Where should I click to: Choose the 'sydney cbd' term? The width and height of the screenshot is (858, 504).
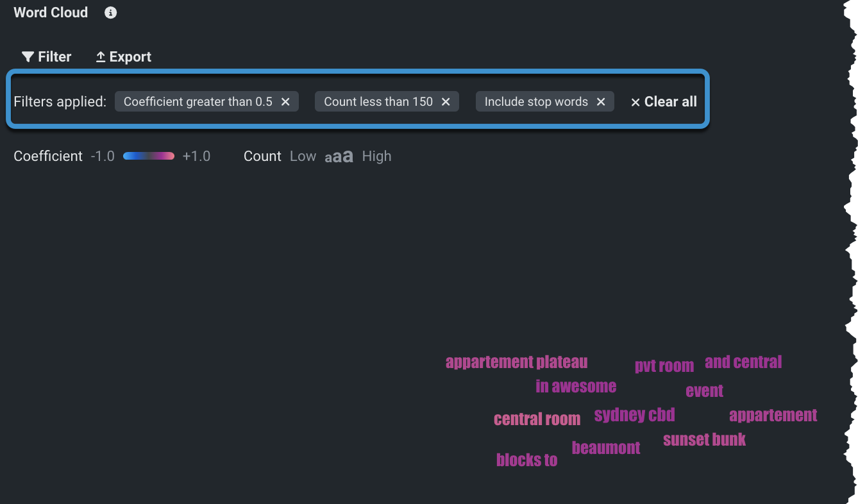pos(634,415)
